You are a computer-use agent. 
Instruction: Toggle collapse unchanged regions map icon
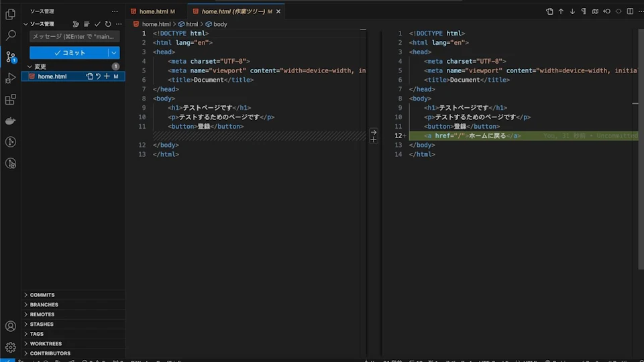coord(595,11)
